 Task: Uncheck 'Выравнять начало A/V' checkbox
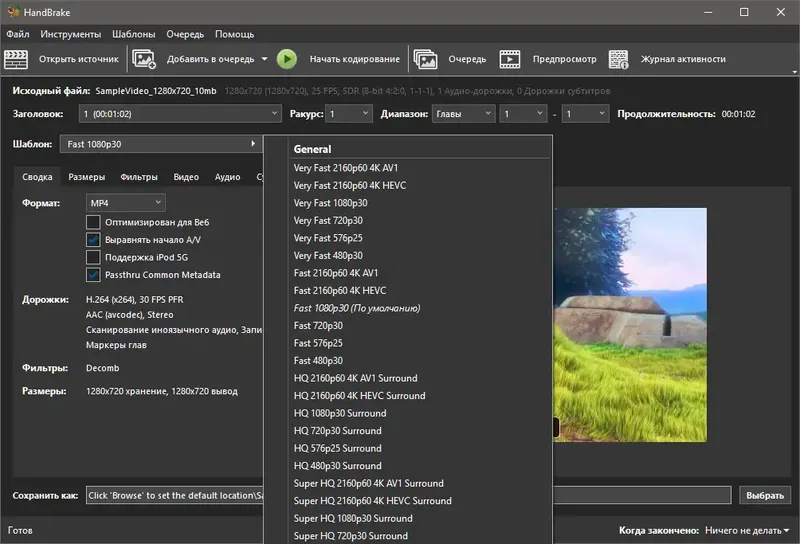point(93,240)
